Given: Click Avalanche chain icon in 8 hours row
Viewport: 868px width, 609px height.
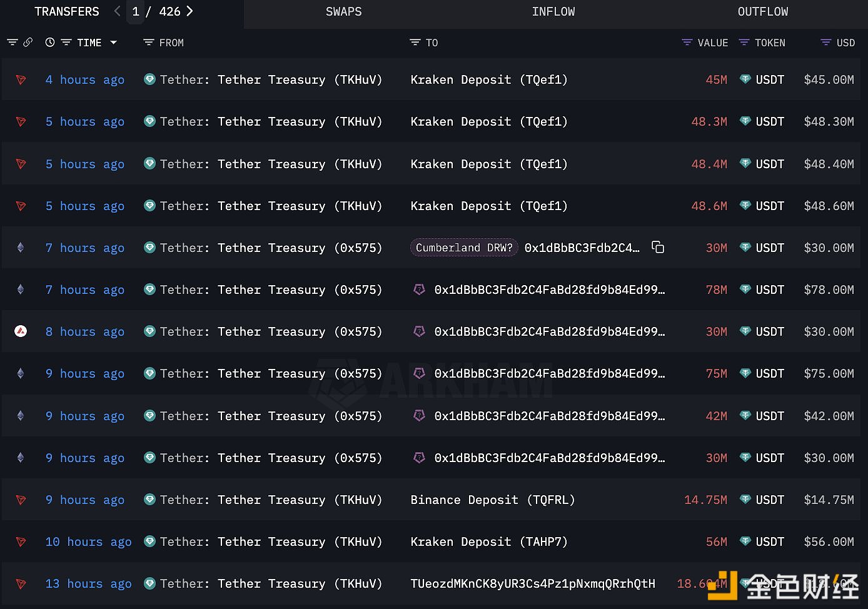Looking at the screenshot, I should pos(21,331).
